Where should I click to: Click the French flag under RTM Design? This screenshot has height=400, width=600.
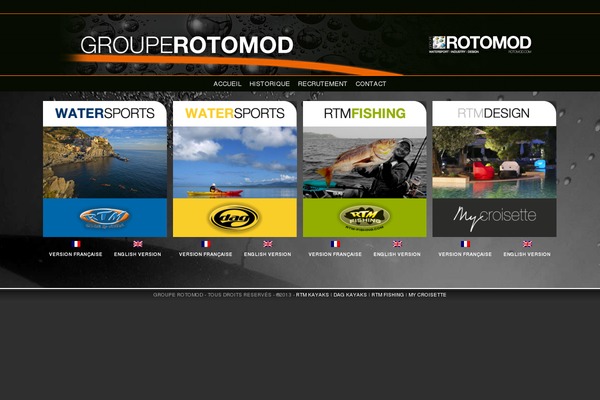tap(465, 244)
